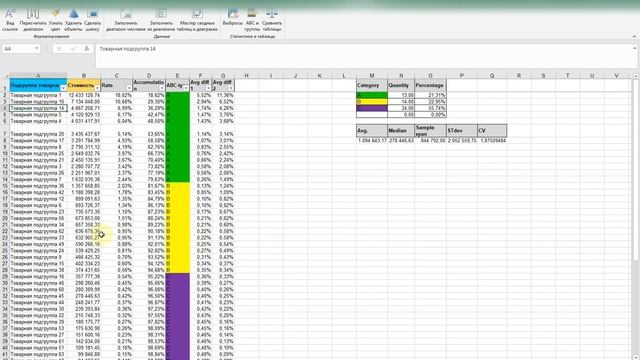The image size is (640, 360).
Task: Select cell 'Товарная подгруппа 14'
Action: 38,108
